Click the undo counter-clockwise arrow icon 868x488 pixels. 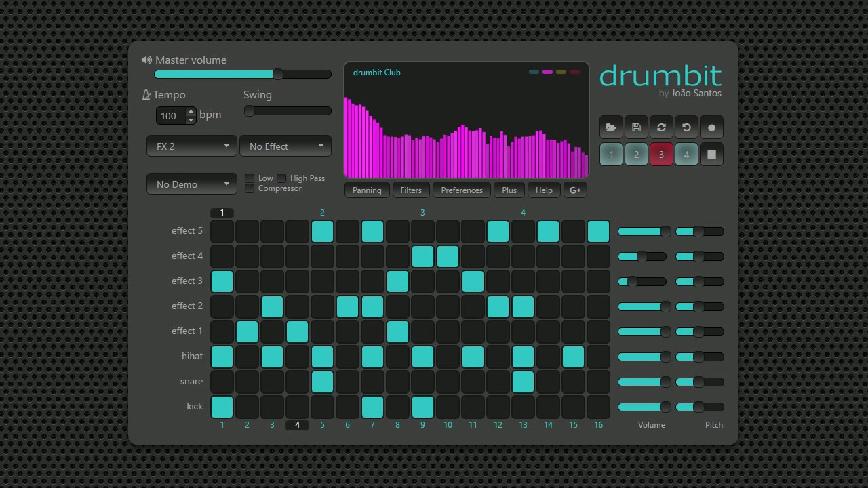tap(686, 127)
